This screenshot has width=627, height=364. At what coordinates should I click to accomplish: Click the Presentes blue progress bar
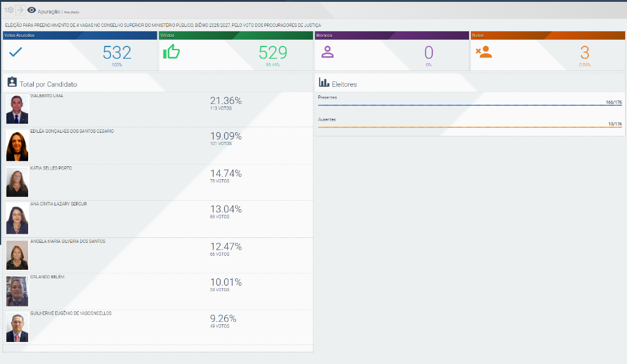(x=469, y=105)
